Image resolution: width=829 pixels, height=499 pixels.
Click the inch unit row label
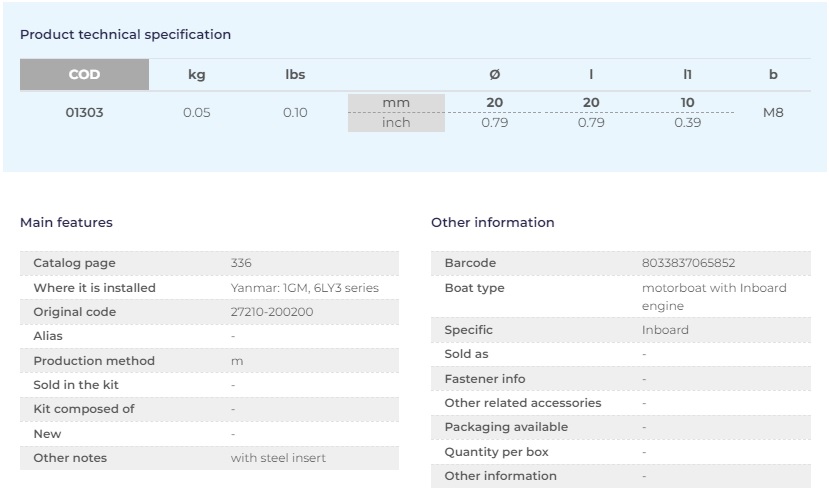pyautogui.click(x=396, y=122)
